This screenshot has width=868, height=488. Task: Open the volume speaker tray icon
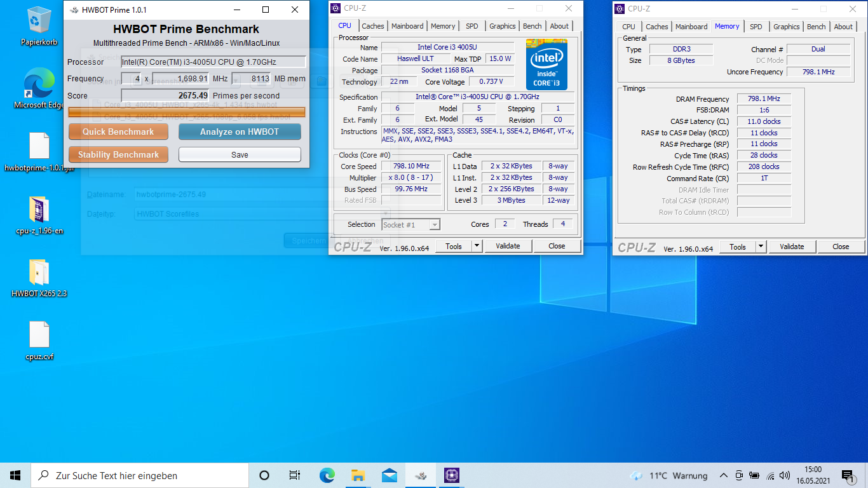click(x=785, y=475)
